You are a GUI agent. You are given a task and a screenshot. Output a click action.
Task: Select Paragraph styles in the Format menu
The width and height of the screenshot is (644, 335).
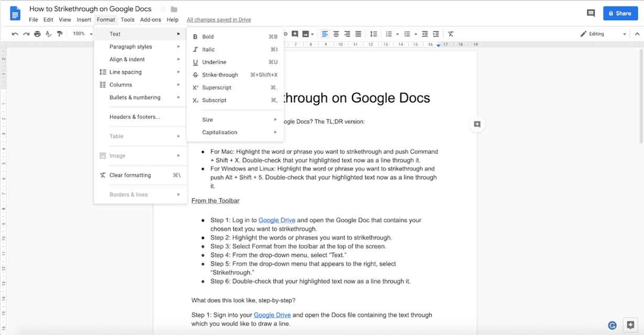pos(129,46)
